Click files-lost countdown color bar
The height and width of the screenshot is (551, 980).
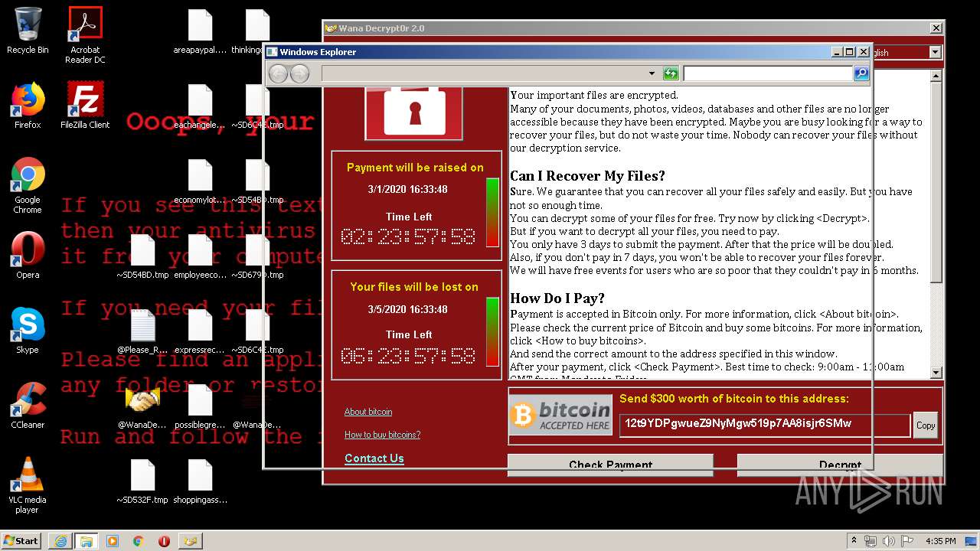[x=492, y=332]
